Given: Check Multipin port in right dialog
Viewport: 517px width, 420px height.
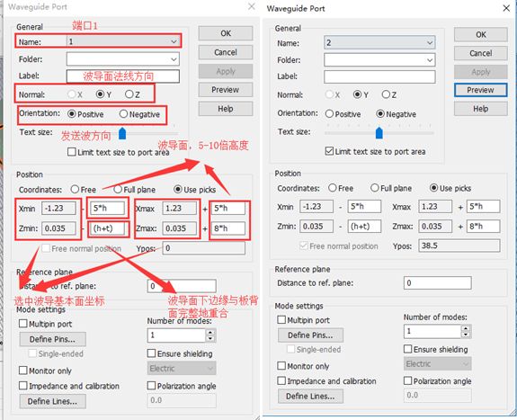Looking at the screenshot, I should click(x=281, y=319).
